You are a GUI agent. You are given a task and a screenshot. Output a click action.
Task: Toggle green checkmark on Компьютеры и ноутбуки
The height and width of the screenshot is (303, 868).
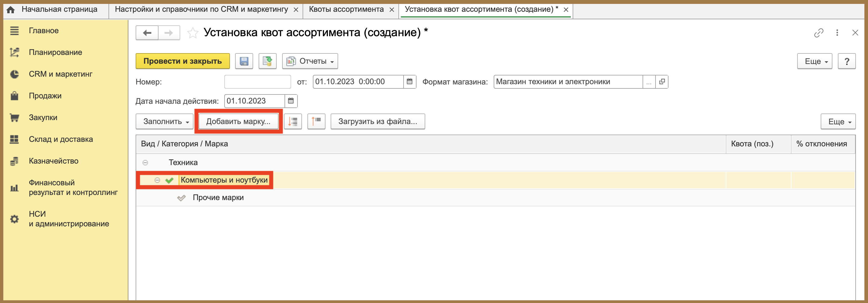[169, 180]
